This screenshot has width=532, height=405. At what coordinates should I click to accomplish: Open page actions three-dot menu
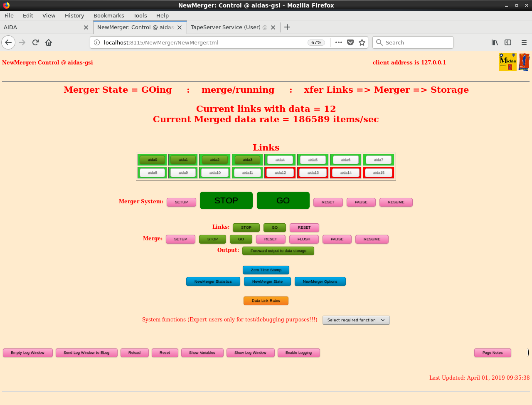339,42
